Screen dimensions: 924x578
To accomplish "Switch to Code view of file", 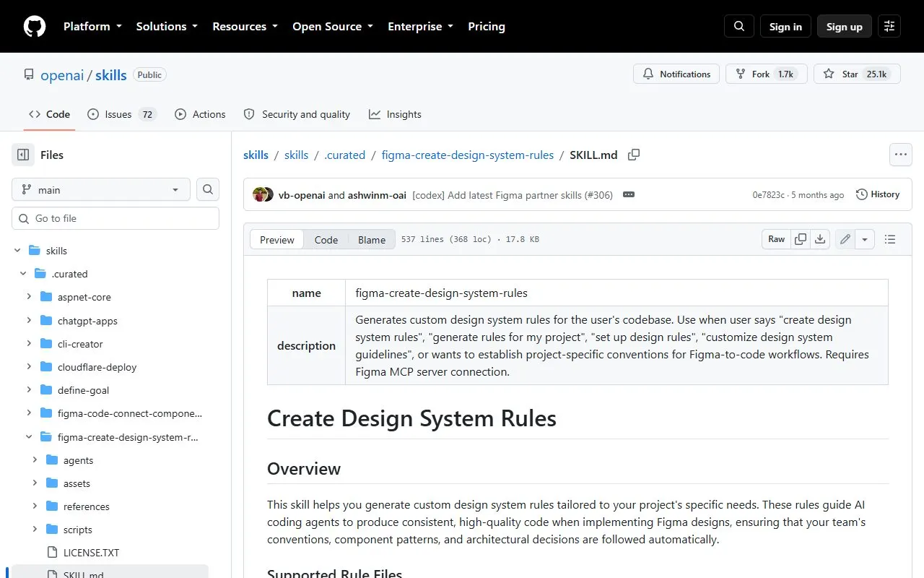I will [326, 240].
